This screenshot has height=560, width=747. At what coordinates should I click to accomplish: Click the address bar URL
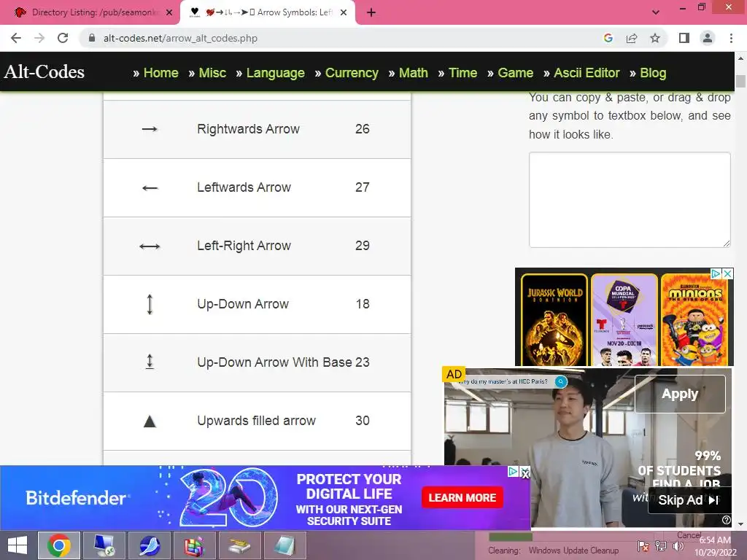180,38
